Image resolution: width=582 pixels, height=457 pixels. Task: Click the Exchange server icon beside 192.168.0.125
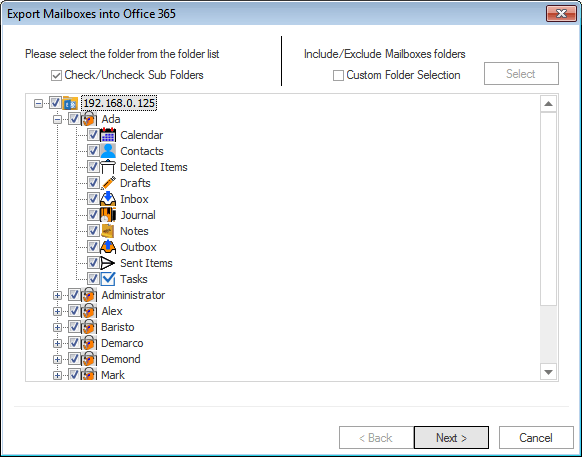click(x=70, y=103)
